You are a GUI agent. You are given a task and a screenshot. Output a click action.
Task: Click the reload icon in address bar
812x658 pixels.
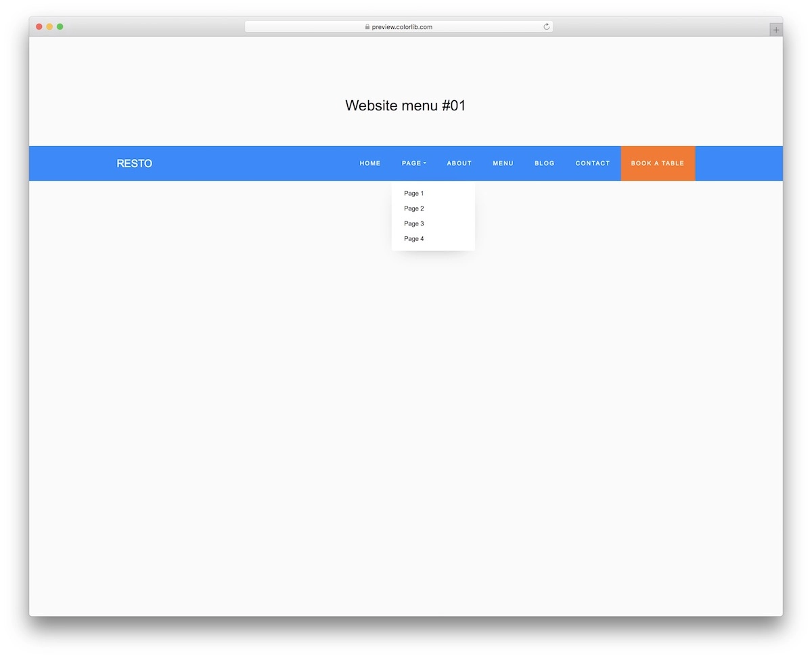[547, 27]
